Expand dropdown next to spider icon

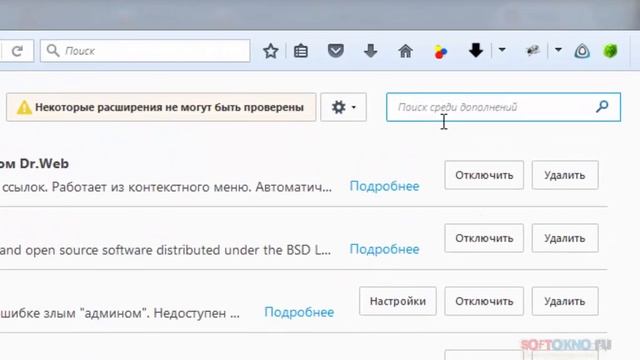coord(558,50)
